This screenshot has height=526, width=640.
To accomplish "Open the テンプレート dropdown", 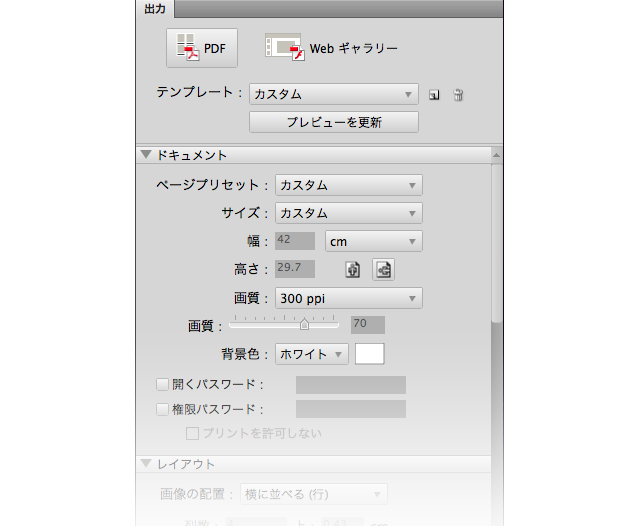I will coord(333,94).
